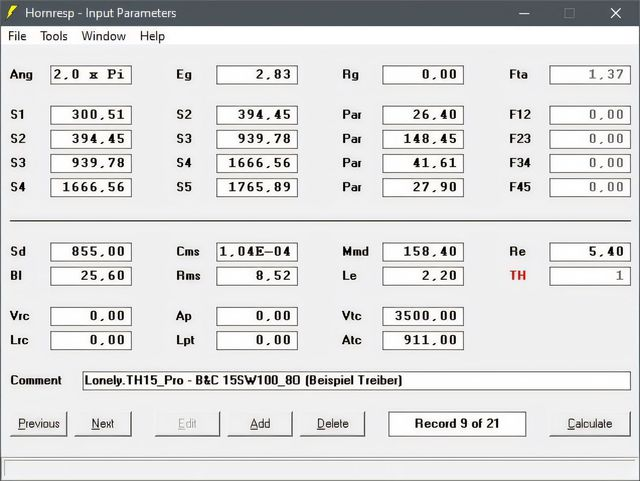This screenshot has height=481, width=640.
Task: Close the Hornresp window
Action: coord(616,13)
